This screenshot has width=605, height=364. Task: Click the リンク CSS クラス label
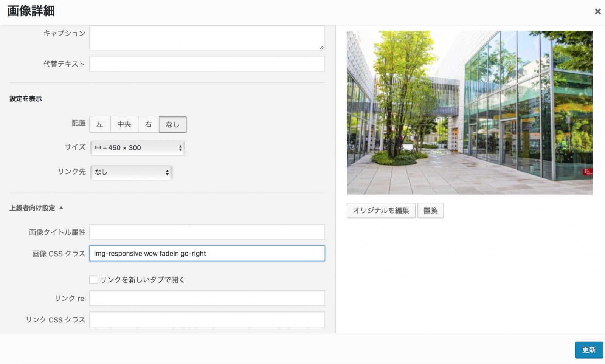(56, 320)
